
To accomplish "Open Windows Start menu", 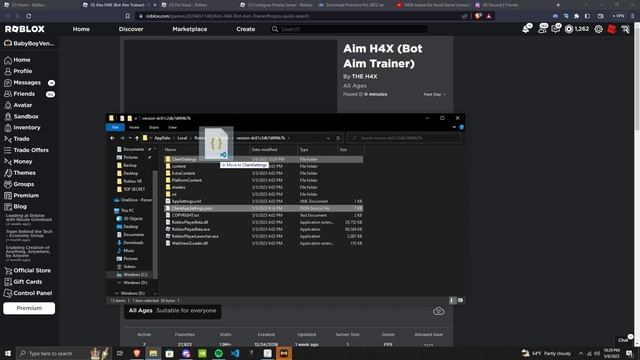I will pos(8,353).
